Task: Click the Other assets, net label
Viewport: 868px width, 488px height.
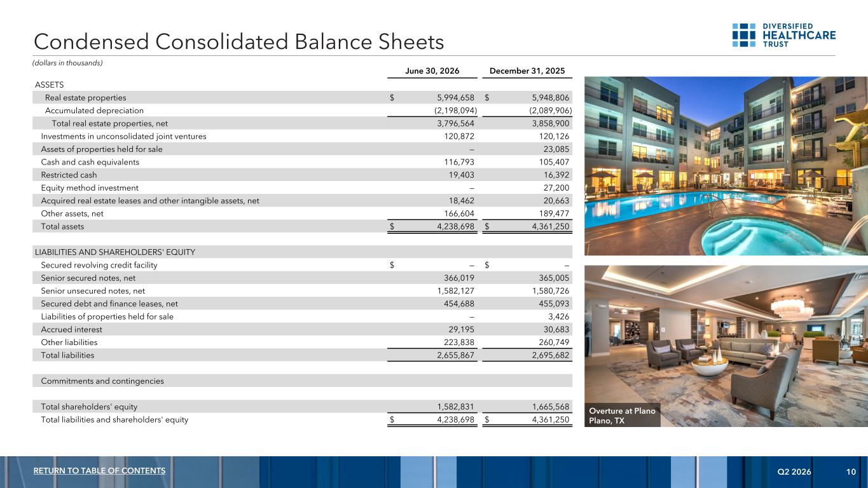Action: click(x=72, y=213)
